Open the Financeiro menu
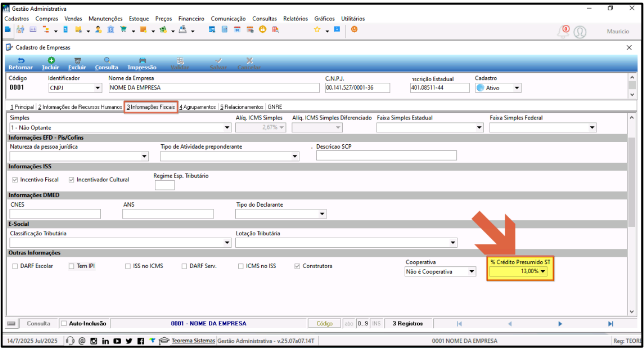This screenshot has height=348, width=644. 191,19
